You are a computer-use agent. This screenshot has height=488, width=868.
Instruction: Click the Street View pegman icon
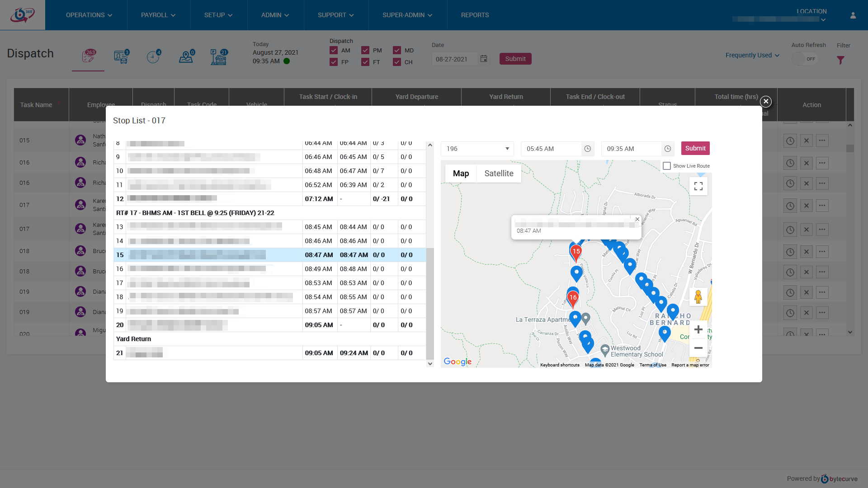coord(698,297)
